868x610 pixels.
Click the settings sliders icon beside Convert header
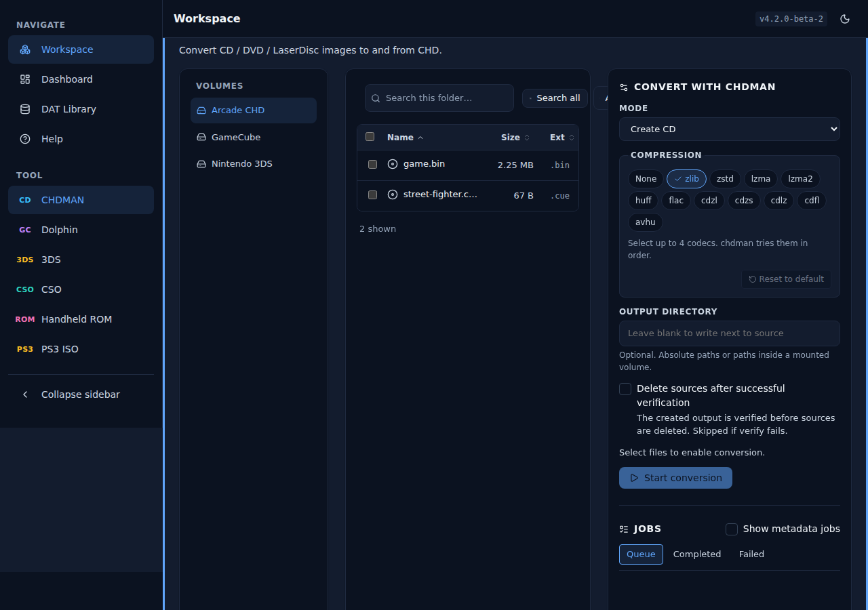[624, 87]
